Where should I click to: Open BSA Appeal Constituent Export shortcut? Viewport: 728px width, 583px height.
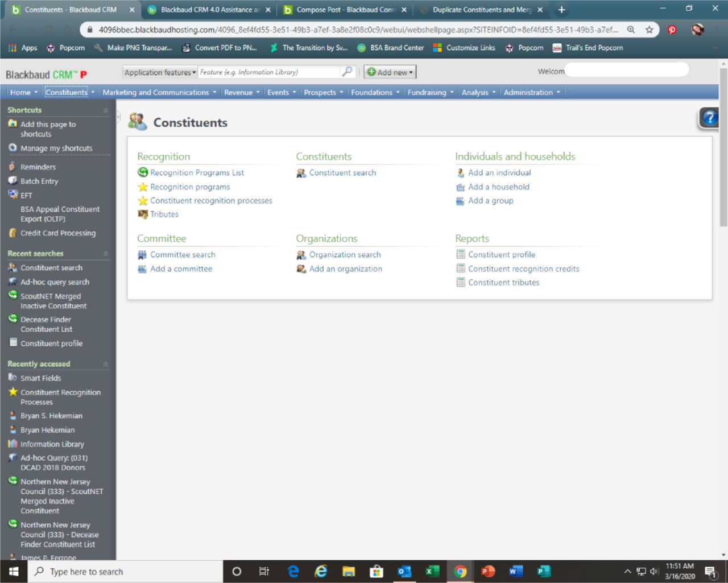[60, 214]
